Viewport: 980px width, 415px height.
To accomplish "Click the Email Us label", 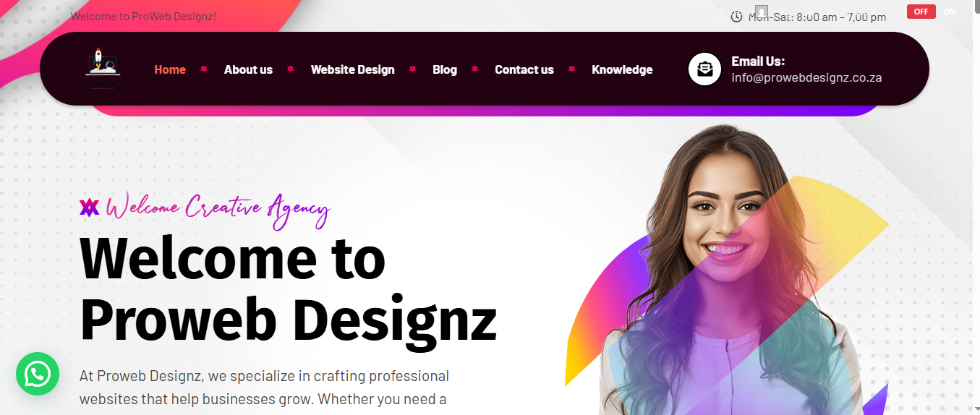I will (758, 61).
